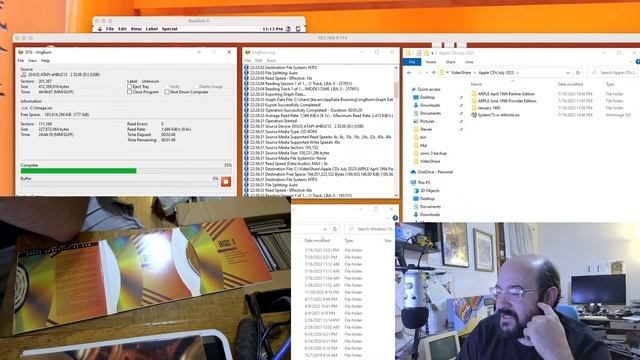
Task: Open Tools menu in ImgBurn Log window
Action: pyautogui.click(x=271, y=60)
